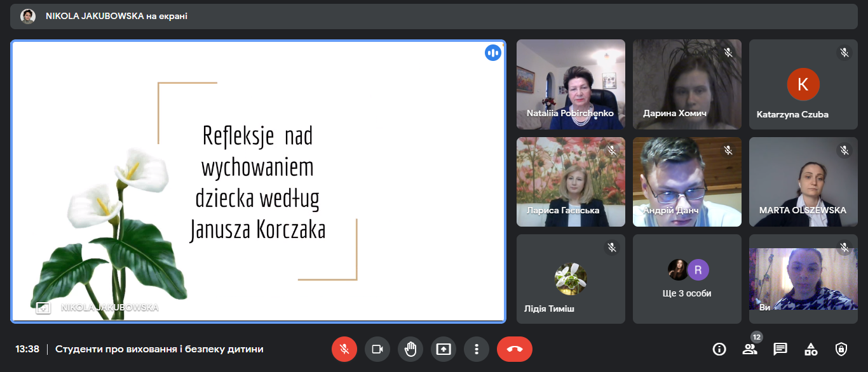Viewport: 868px width, 372px height.
Task: Toggle the camera button
Action: [377, 349]
